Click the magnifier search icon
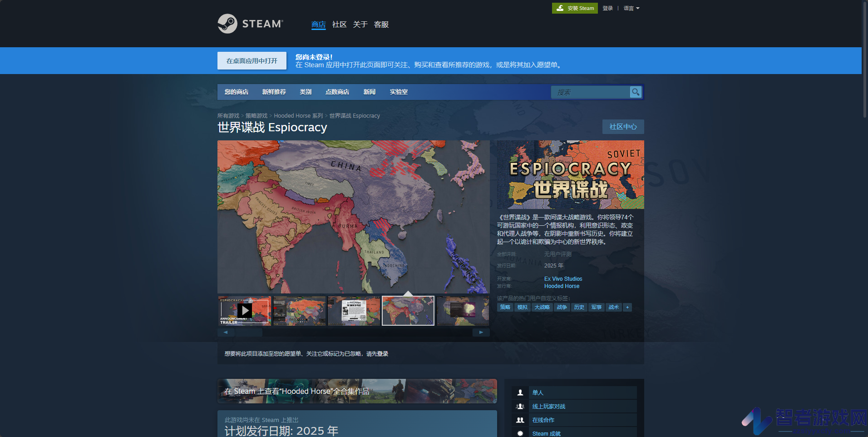This screenshot has width=868, height=437. (636, 92)
